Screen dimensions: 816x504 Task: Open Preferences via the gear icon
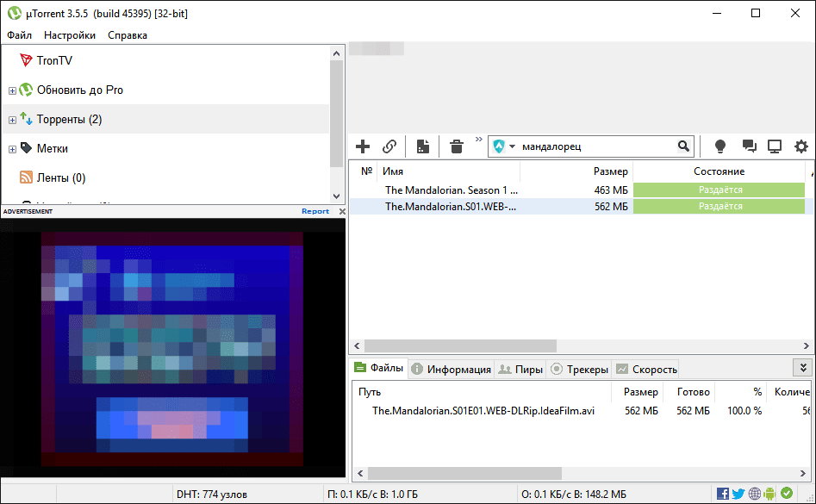pos(801,146)
